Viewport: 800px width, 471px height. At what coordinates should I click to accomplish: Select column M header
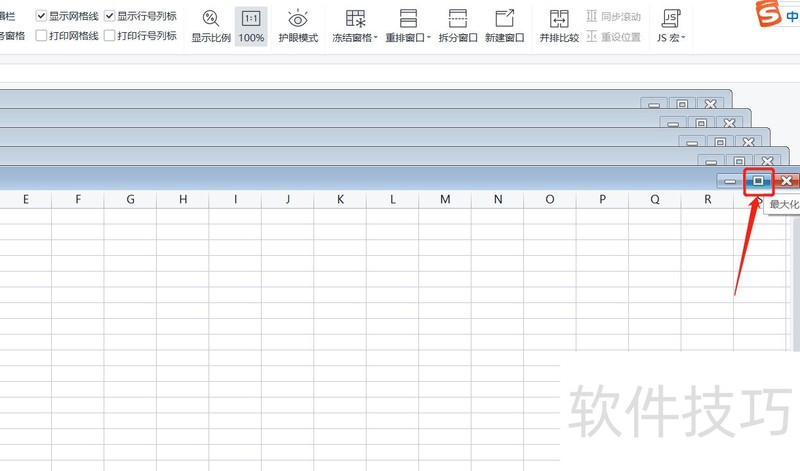tap(445, 200)
